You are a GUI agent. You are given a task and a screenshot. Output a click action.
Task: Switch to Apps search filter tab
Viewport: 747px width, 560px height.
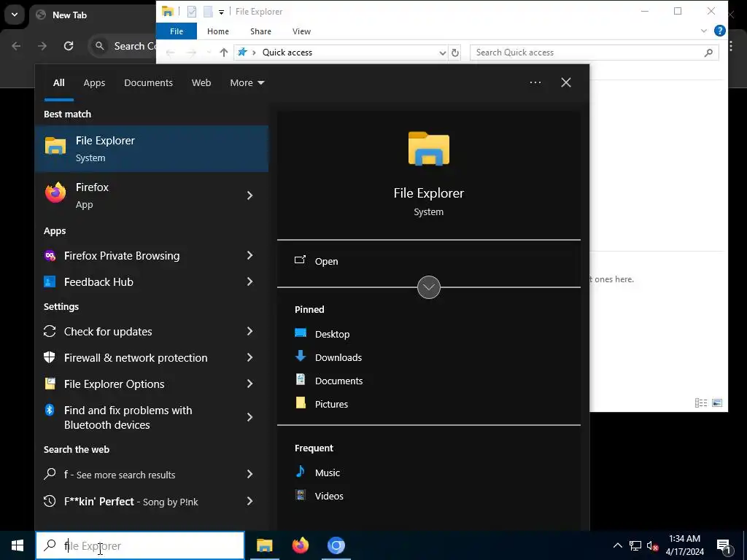(x=94, y=83)
